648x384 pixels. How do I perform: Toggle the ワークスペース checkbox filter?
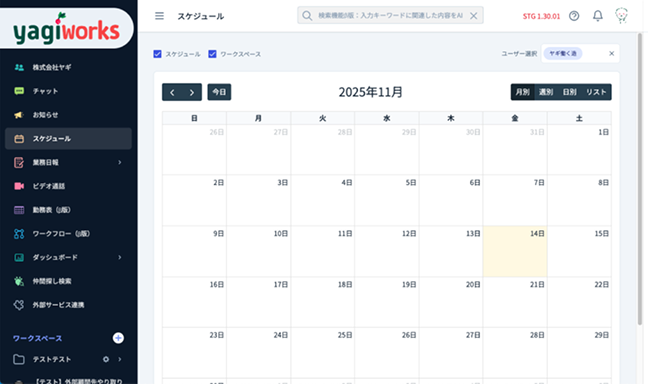click(x=212, y=54)
